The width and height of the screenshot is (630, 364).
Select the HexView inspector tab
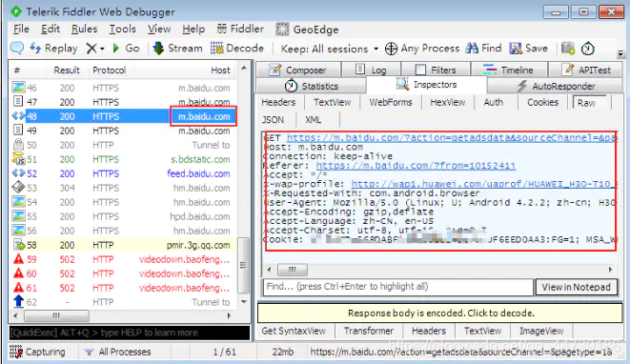click(448, 103)
